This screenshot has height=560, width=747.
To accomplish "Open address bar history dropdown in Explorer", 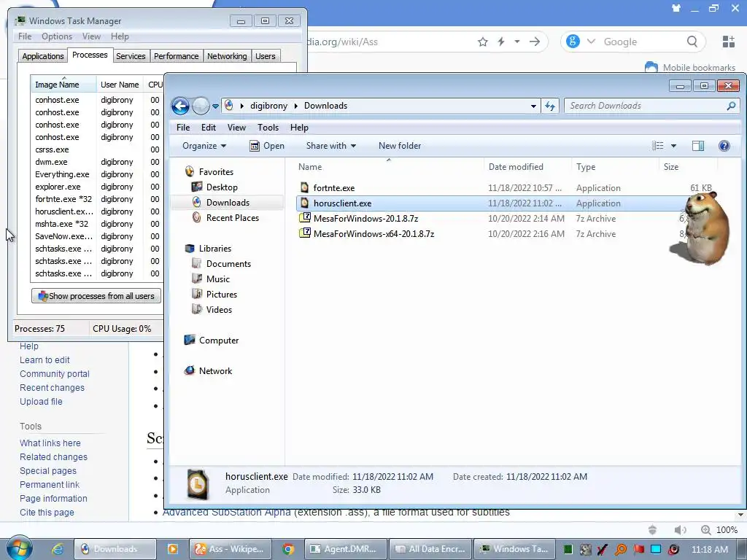I will (533, 106).
